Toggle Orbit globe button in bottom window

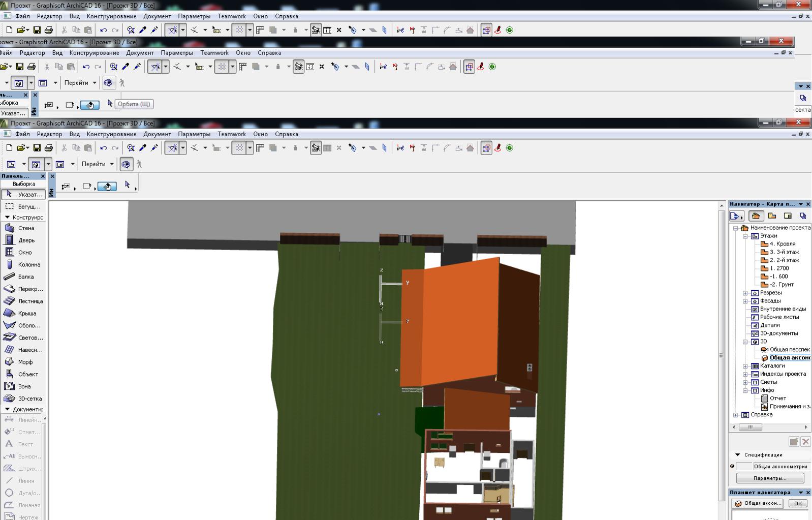pyautogui.click(x=126, y=164)
